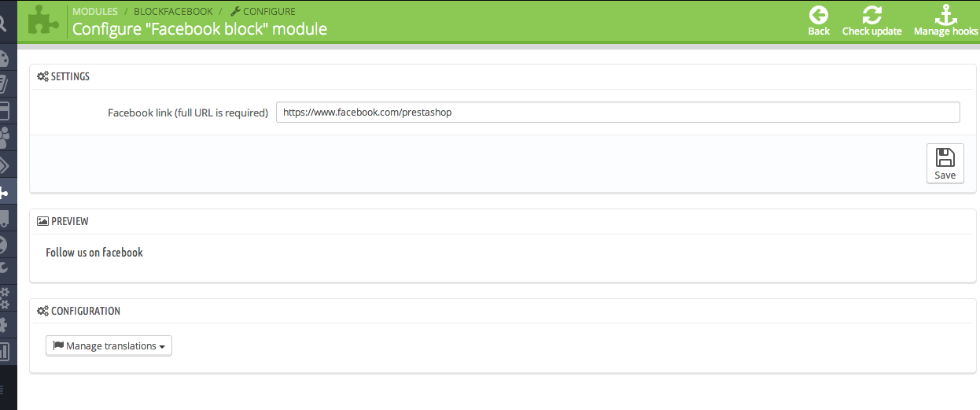
Task: Open the Localization globe sidebar icon
Action: click(x=4, y=245)
